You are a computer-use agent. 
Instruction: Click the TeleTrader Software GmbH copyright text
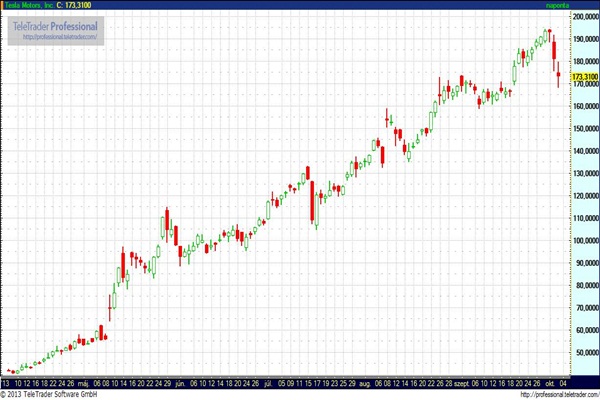(50, 394)
